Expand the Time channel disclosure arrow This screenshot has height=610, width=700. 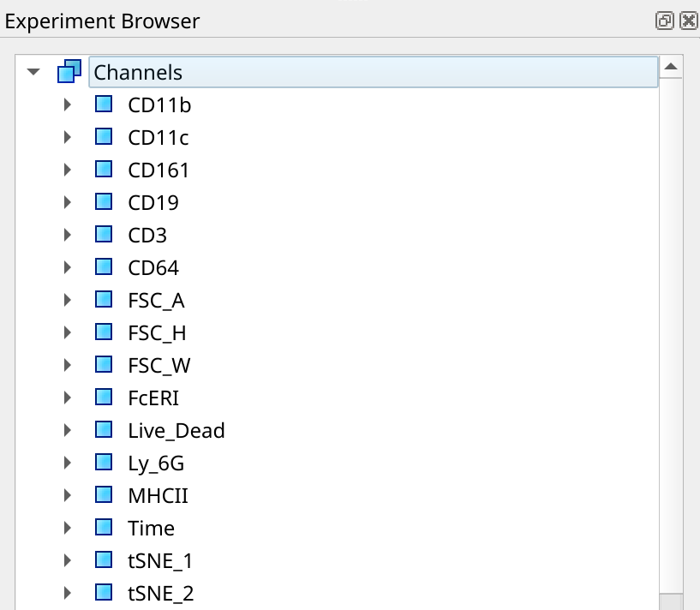(68, 529)
